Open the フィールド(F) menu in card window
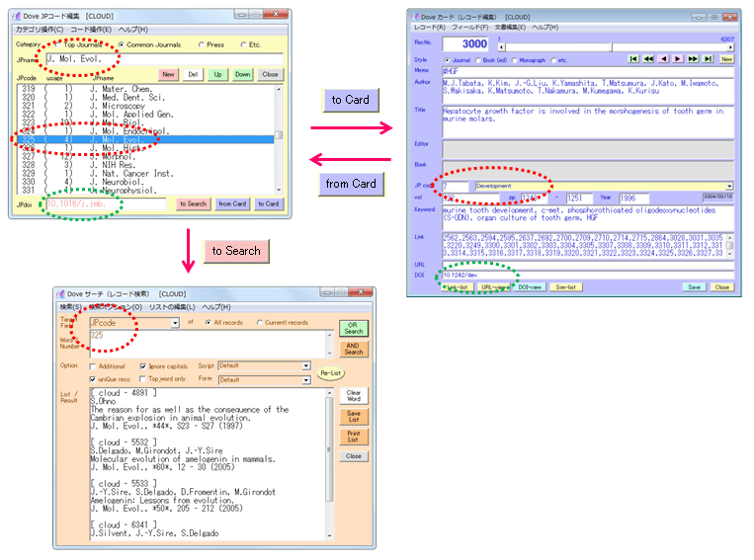The height and width of the screenshot is (560, 754). tap(469, 27)
